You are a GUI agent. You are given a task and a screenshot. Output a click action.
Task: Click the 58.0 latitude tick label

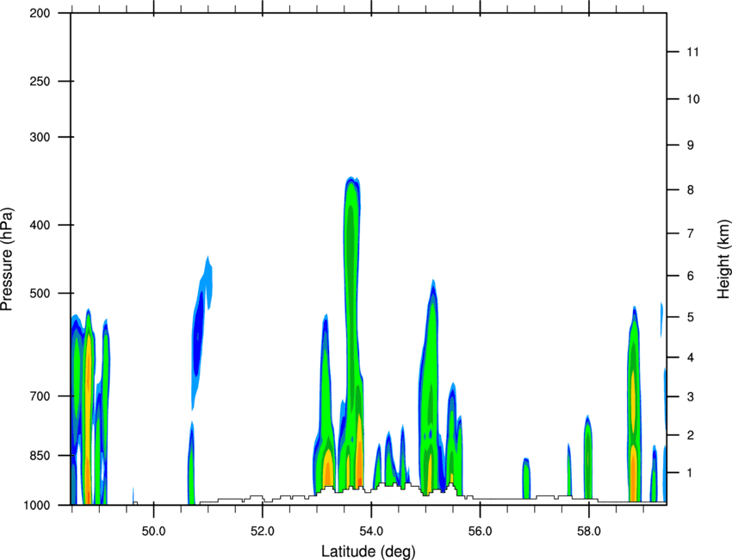click(589, 532)
